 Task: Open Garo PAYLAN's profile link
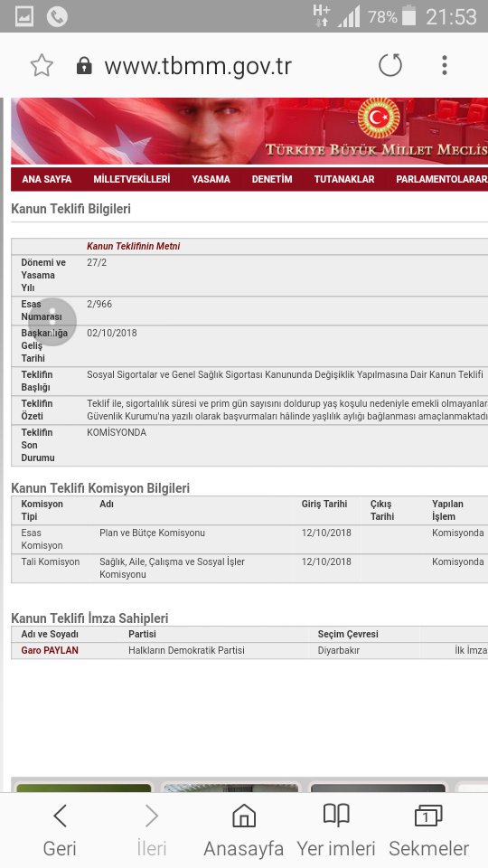point(50,650)
